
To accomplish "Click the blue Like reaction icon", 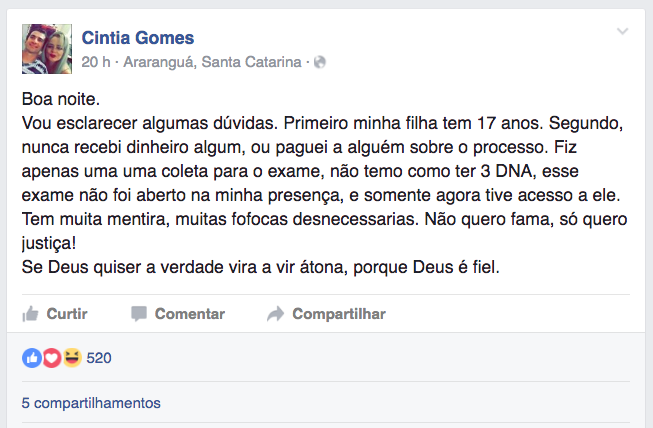I will [31, 357].
